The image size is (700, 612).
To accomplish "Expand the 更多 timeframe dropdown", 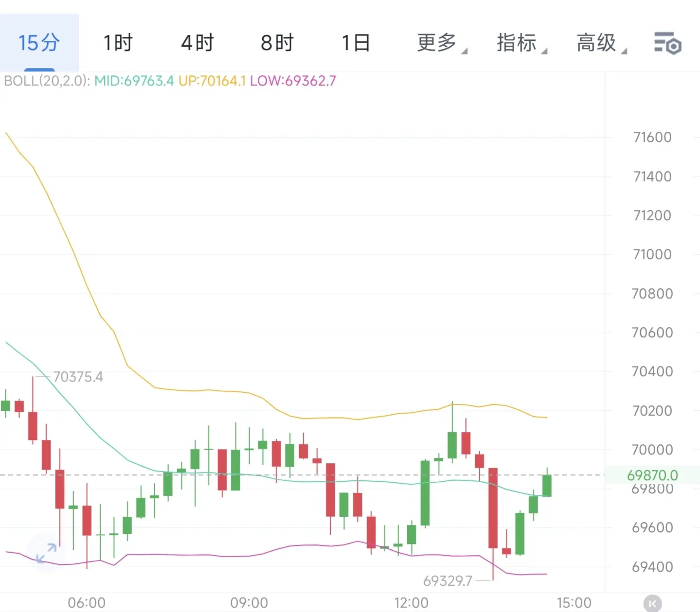I will (442, 43).
